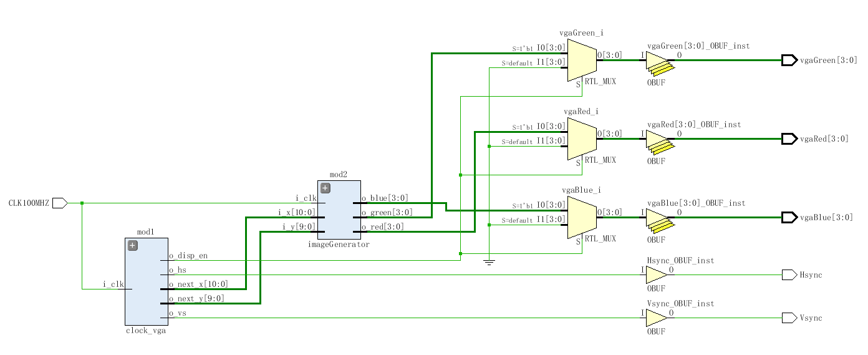Select the o_disp_en pin on mod1

(x=188, y=256)
